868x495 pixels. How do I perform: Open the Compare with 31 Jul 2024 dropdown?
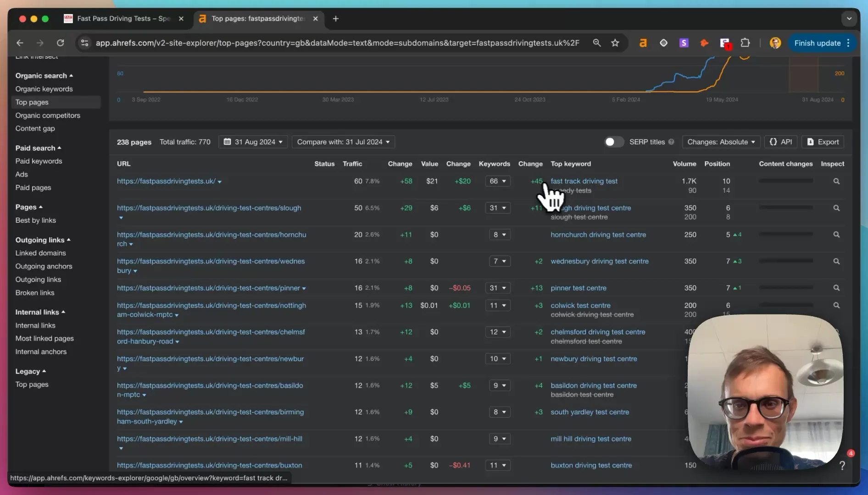(343, 142)
